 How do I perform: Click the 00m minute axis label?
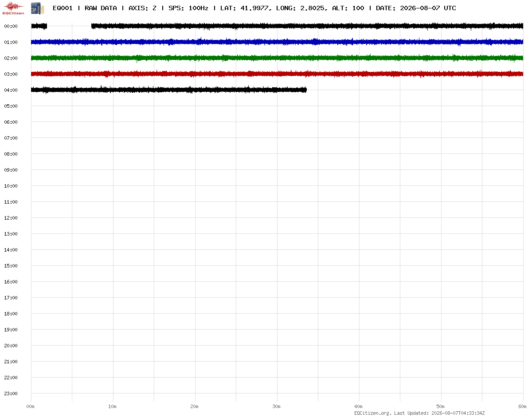(31, 406)
